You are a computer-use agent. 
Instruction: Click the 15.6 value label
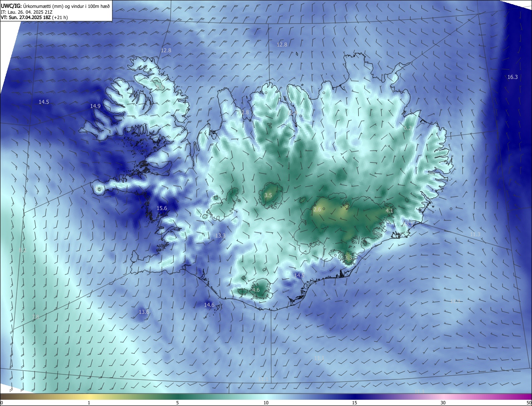(x=162, y=208)
